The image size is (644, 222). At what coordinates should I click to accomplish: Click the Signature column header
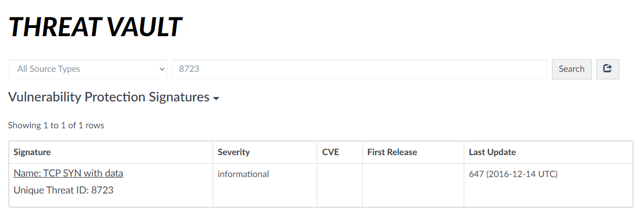coord(32,152)
